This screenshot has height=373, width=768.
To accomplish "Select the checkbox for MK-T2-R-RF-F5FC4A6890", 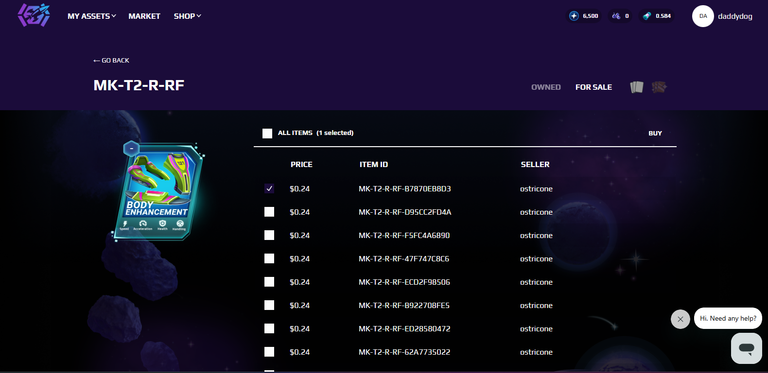I will click(269, 235).
